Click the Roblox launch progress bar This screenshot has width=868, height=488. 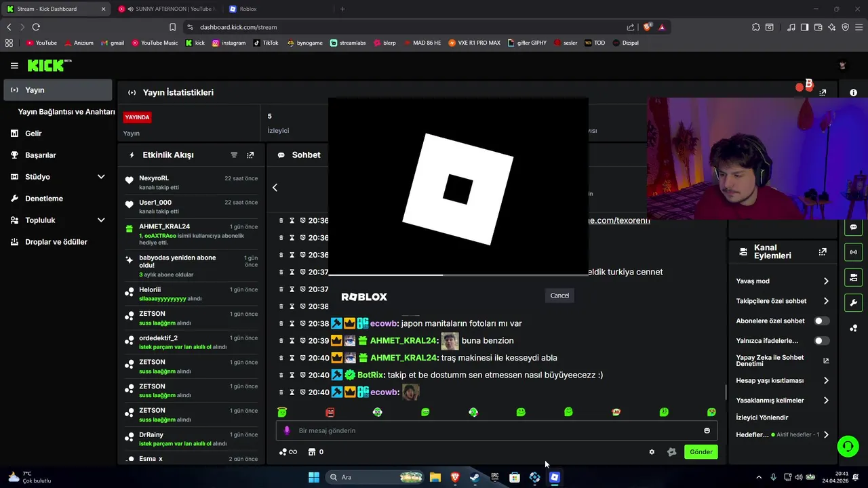pyautogui.click(x=458, y=274)
